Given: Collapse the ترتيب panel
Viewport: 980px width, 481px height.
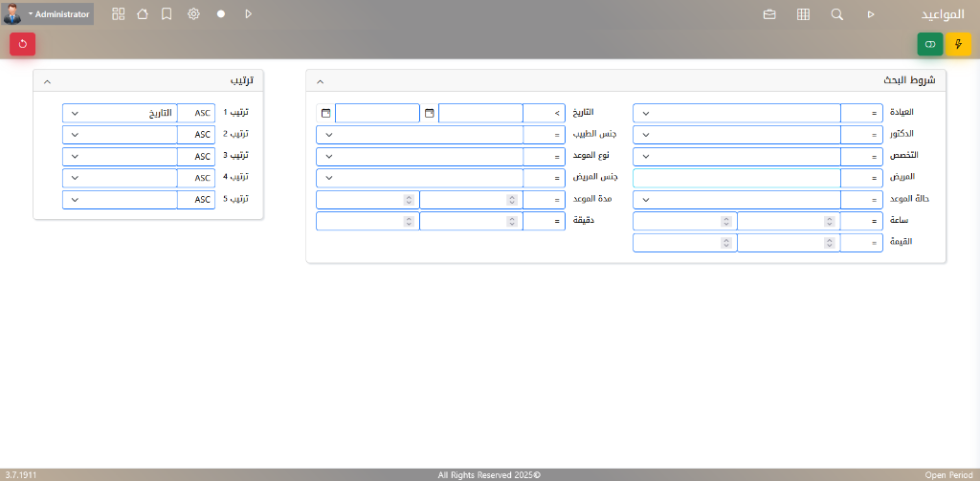Looking at the screenshot, I should pos(48,82).
